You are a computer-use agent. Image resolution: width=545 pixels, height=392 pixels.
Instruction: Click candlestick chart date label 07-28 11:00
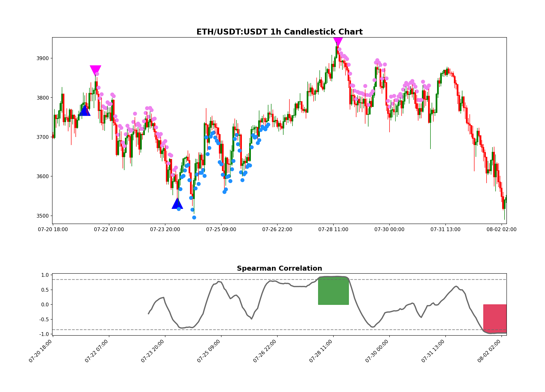[333, 229]
